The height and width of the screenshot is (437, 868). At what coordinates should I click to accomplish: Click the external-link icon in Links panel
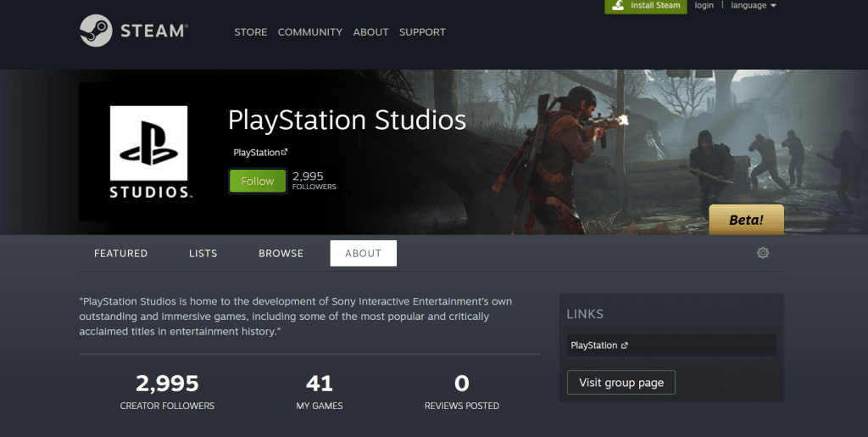coord(625,345)
